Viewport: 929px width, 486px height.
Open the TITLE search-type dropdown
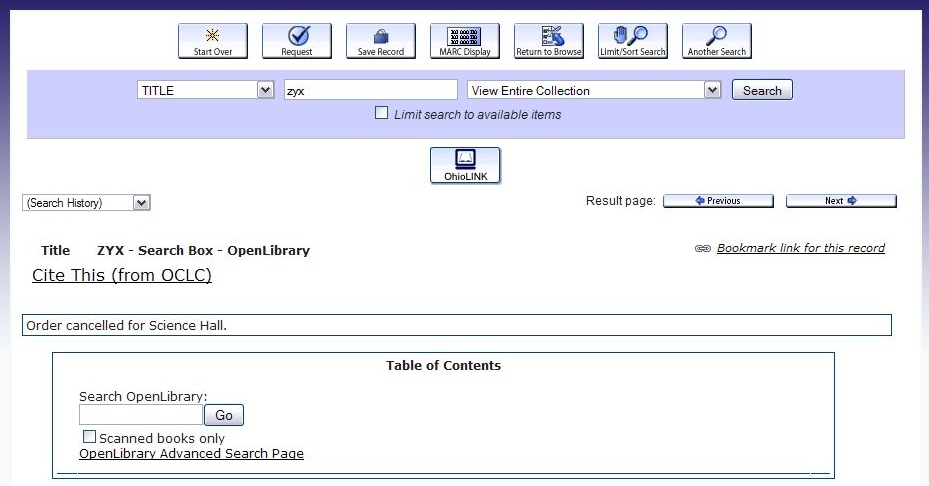tap(206, 90)
